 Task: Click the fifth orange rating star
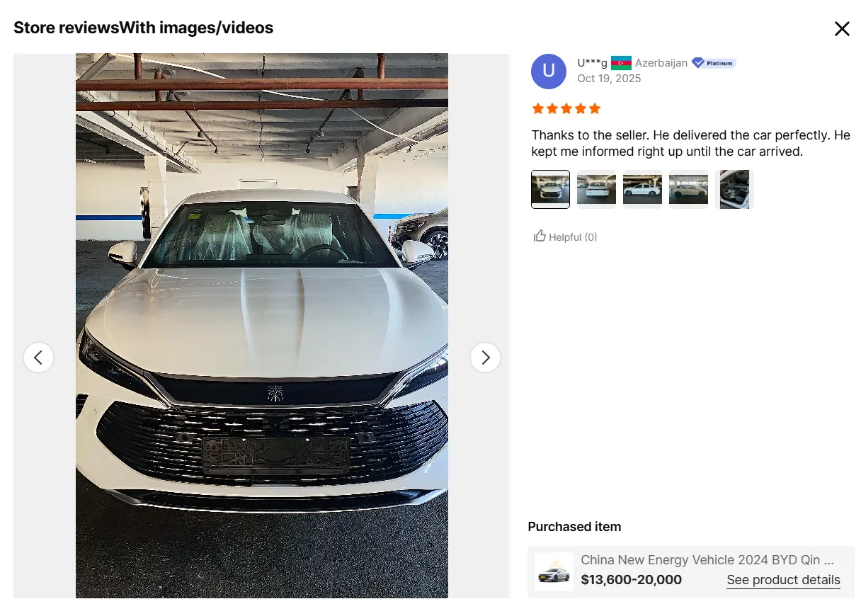click(595, 108)
